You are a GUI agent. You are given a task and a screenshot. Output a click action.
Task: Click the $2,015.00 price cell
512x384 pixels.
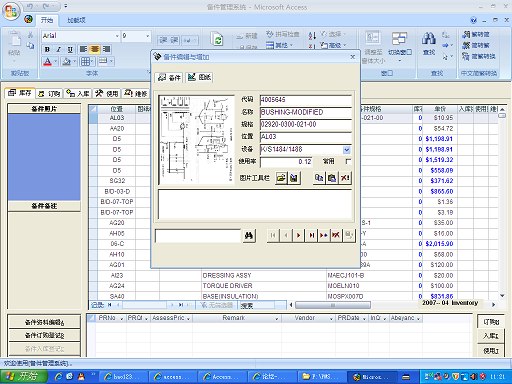(439, 244)
